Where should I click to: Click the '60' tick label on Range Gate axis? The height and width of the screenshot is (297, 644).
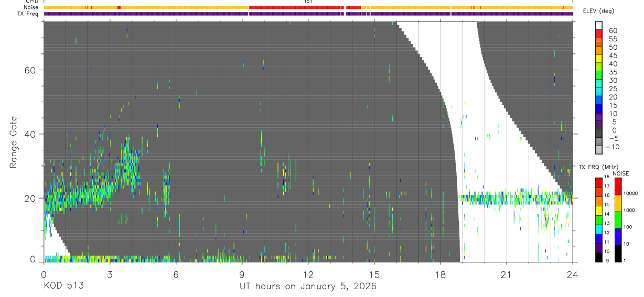pyautogui.click(x=30, y=70)
